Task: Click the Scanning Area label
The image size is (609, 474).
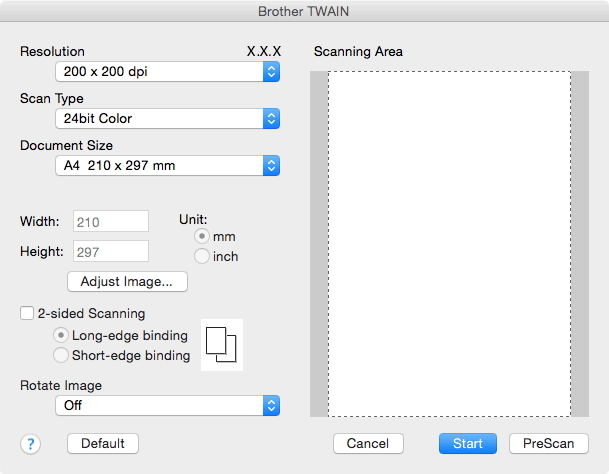Action: [358, 52]
